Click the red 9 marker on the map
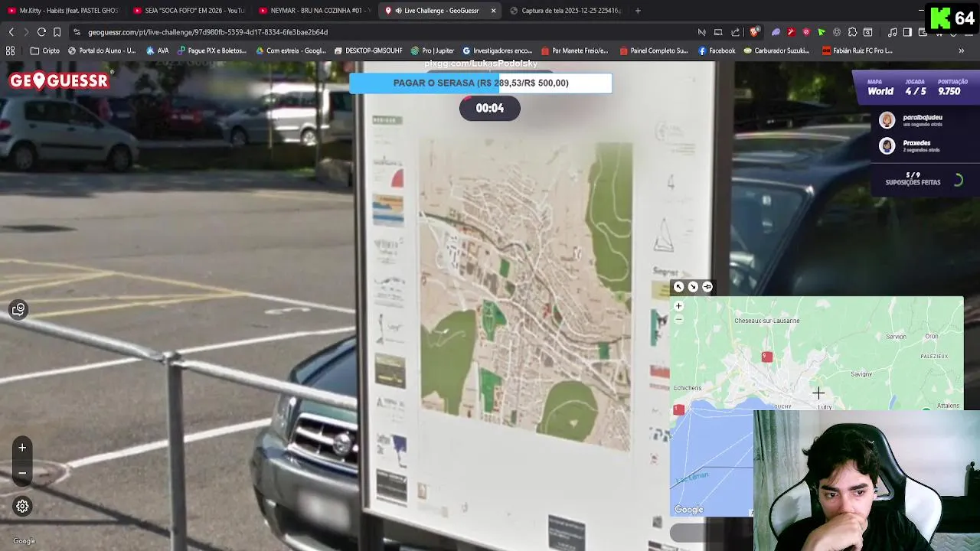The image size is (980, 551). [766, 357]
